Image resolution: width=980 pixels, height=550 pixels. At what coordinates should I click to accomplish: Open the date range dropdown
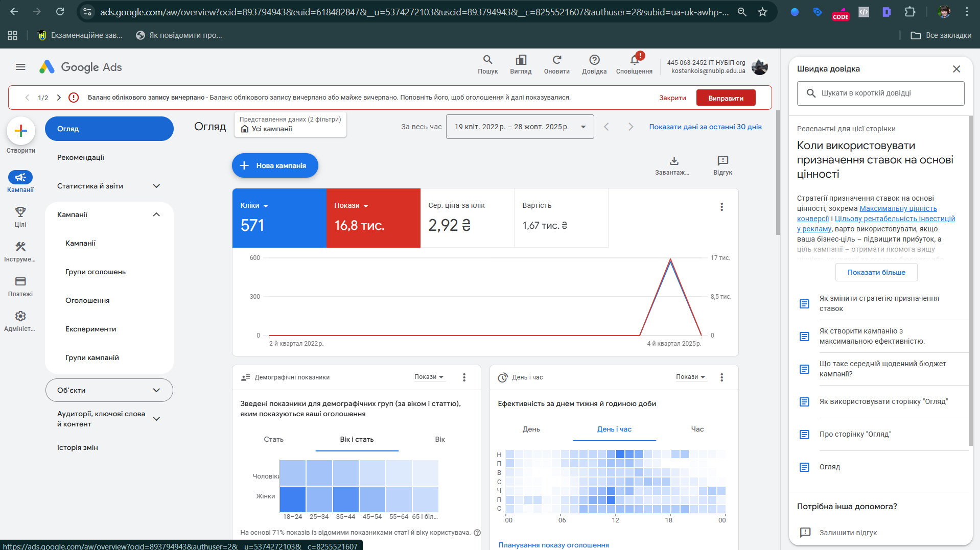pos(520,127)
